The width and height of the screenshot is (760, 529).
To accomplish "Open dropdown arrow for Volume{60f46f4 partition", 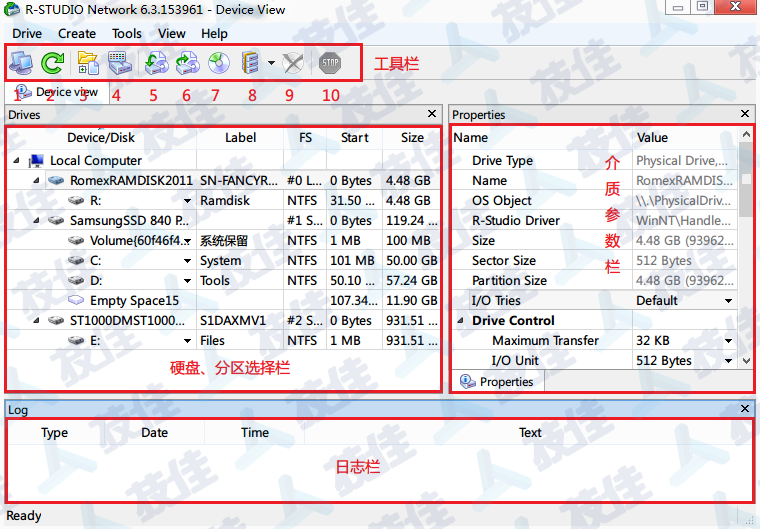I will [187, 241].
